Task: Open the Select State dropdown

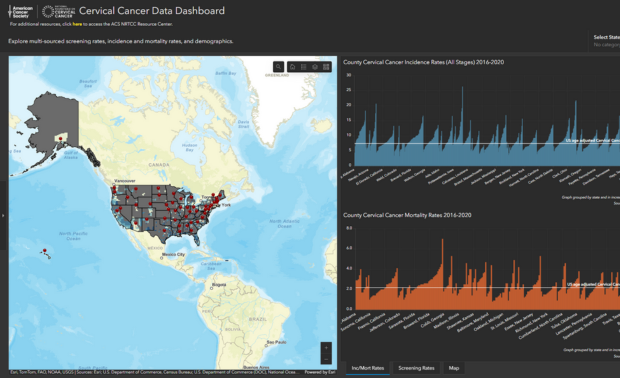Action: pyautogui.click(x=606, y=41)
